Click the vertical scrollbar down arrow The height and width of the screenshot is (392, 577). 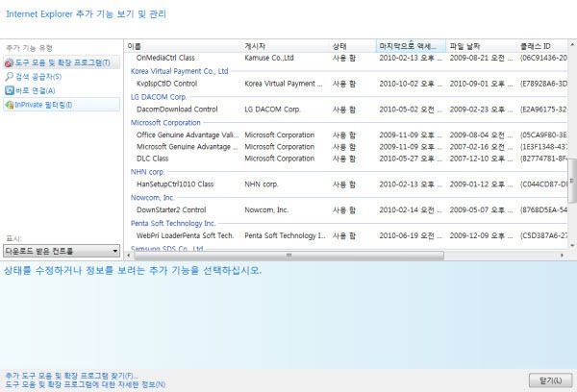coord(572,245)
